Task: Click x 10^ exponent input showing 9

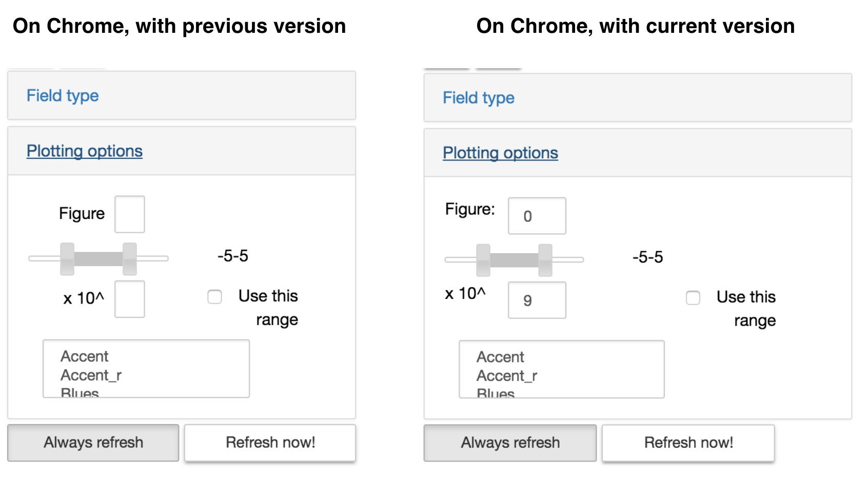Action: pos(537,300)
